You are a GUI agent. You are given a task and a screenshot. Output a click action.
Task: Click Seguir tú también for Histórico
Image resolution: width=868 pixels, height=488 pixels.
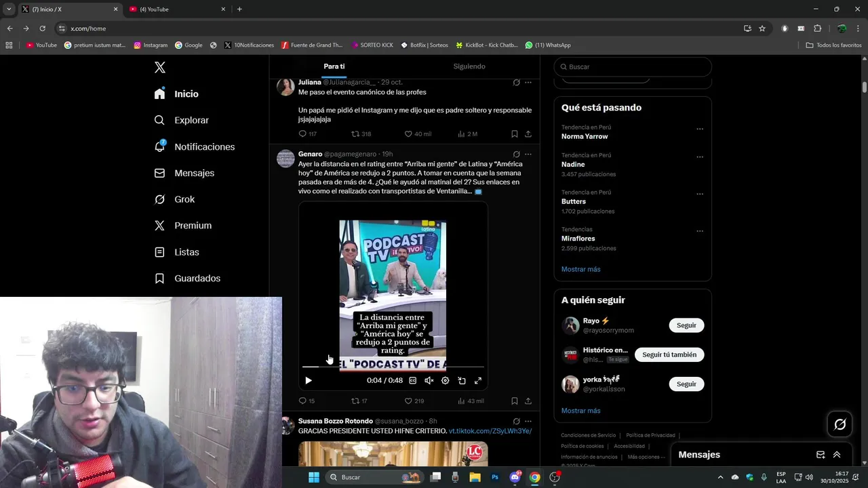click(x=669, y=354)
